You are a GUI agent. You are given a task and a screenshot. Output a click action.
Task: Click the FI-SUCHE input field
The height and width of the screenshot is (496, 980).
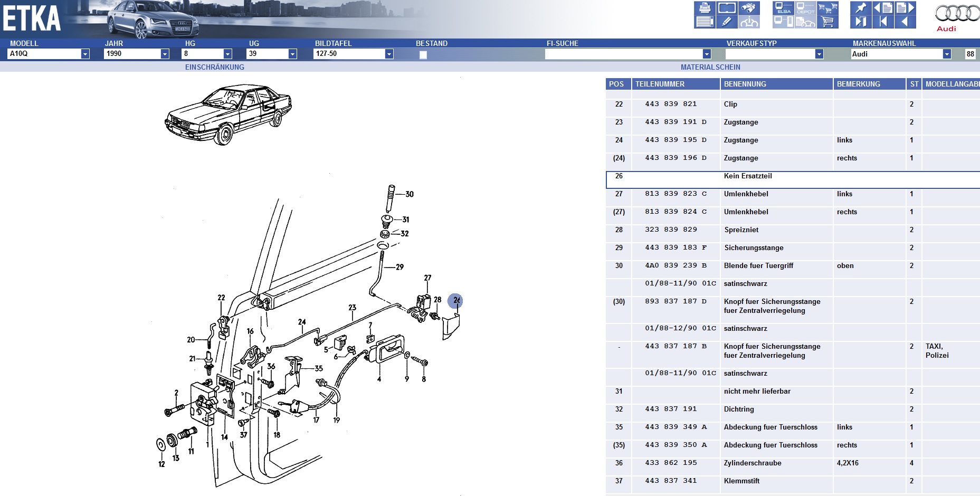coord(623,54)
